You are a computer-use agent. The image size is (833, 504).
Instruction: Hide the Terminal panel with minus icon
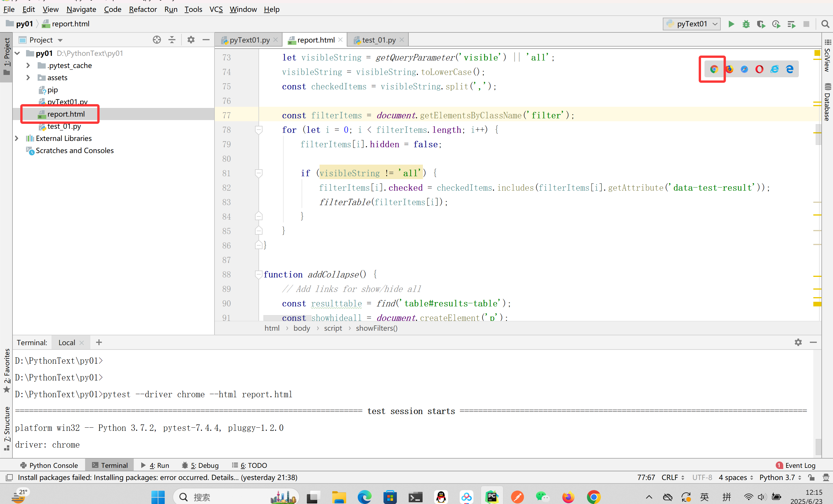pyautogui.click(x=813, y=343)
